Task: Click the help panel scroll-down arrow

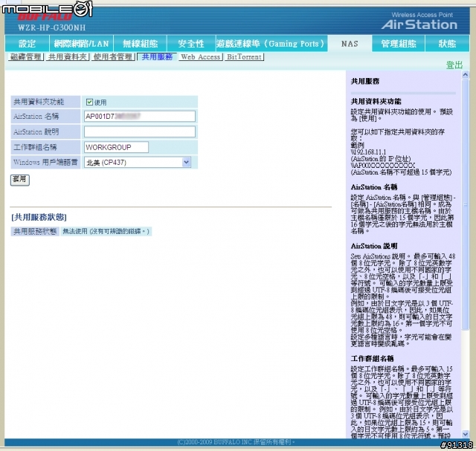Action: click(465, 434)
